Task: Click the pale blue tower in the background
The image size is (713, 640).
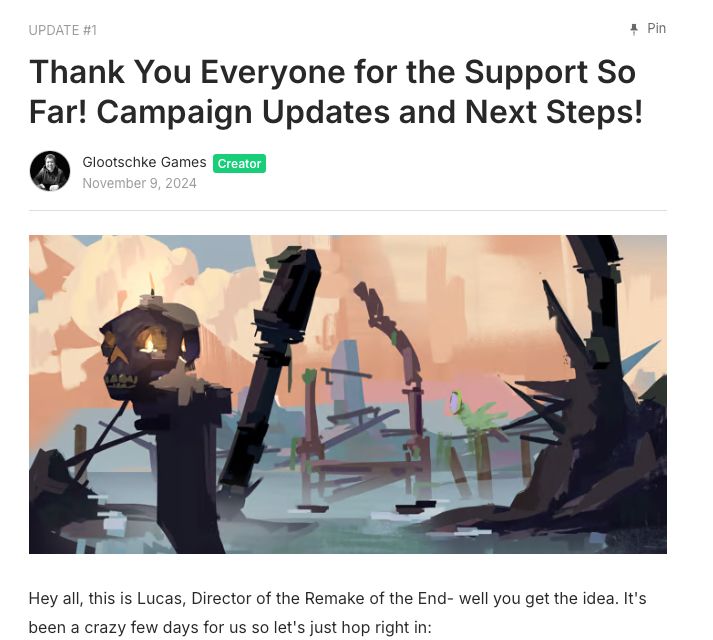Action: 347,373
